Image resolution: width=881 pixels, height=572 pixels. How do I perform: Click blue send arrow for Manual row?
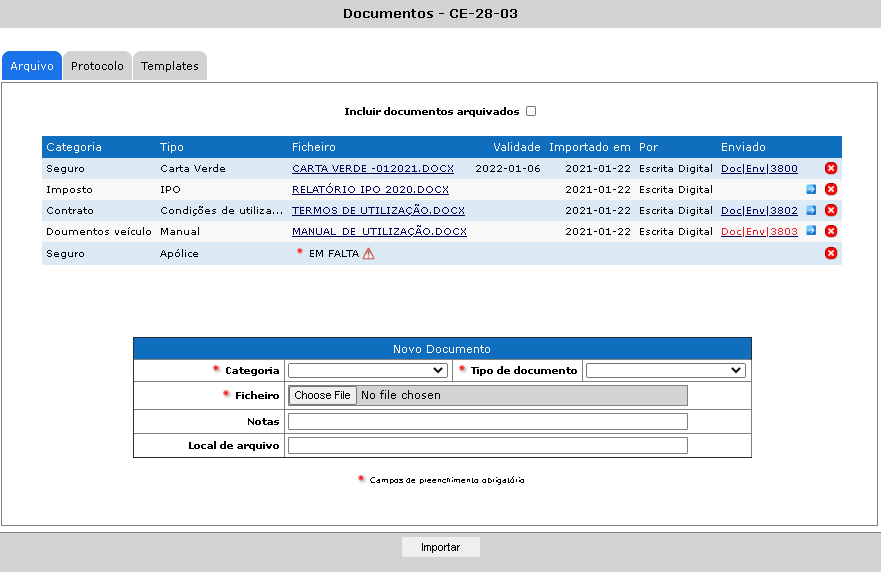coord(811,232)
